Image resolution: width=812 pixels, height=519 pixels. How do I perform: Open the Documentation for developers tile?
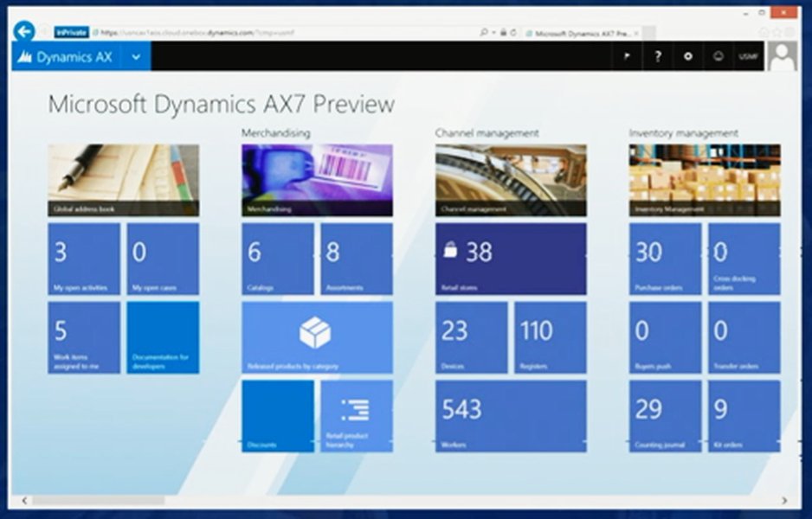pyautogui.click(x=163, y=337)
